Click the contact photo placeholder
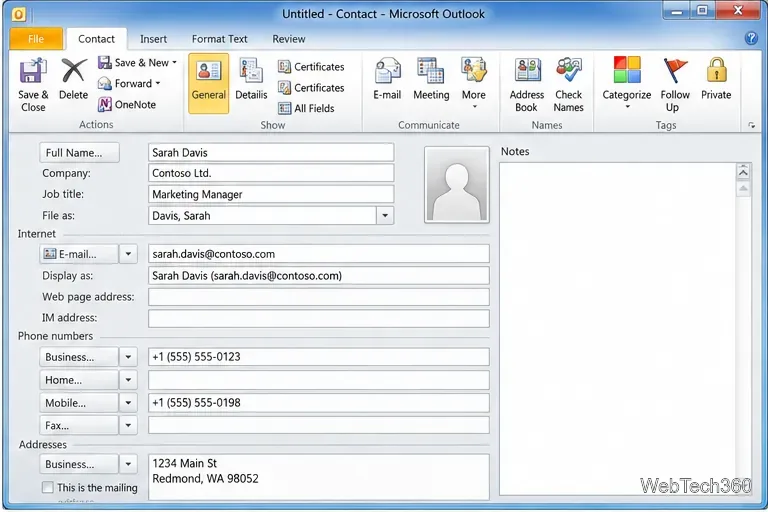The image size is (768, 512). (456, 185)
